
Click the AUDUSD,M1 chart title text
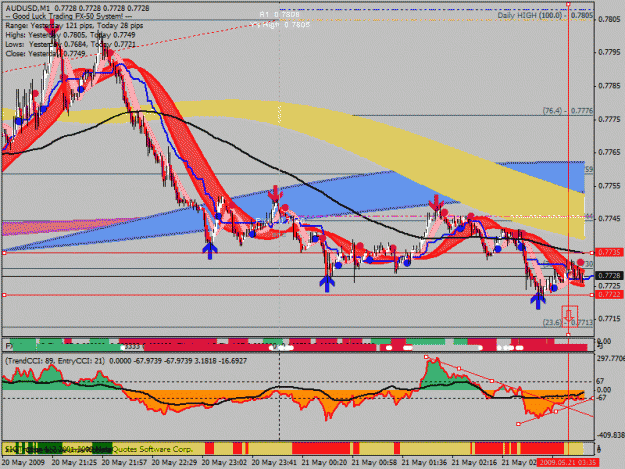27,8
